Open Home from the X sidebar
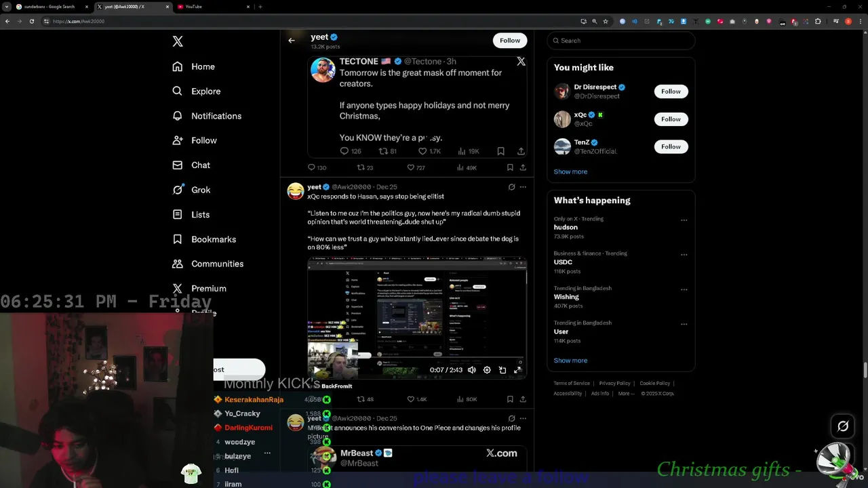Image resolution: width=868 pixels, height=488 pixels. 194,66
